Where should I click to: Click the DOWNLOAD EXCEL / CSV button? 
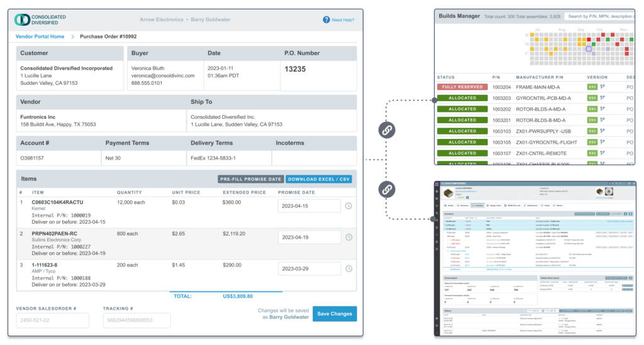319,179
